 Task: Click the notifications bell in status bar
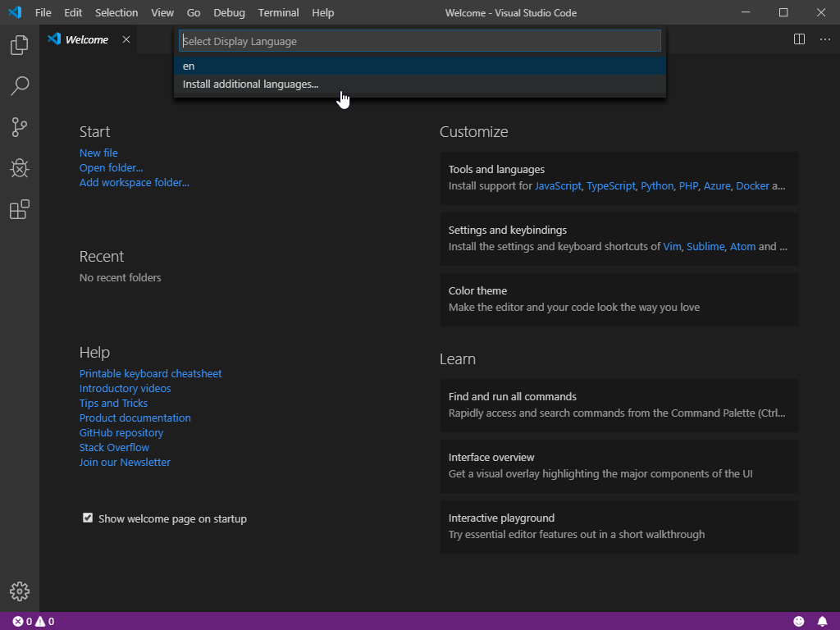tap(823, 621)
